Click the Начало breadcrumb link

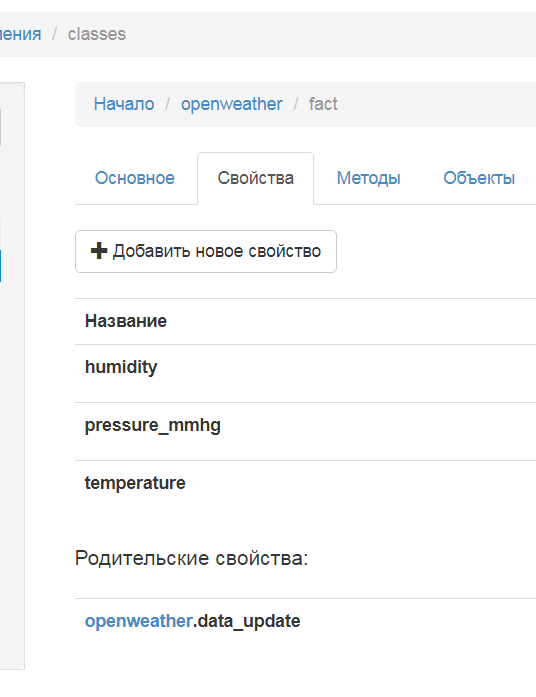pos(124,104)
